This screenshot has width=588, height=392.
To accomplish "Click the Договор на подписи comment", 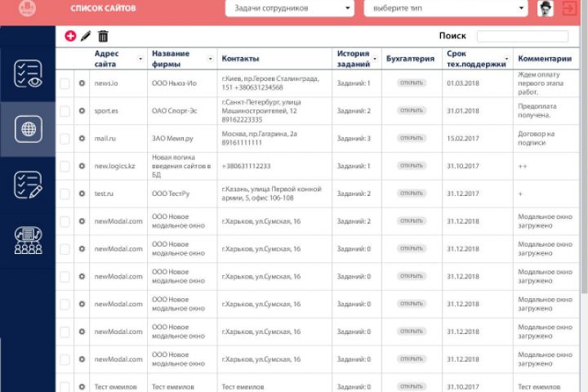I will point(537,138).
